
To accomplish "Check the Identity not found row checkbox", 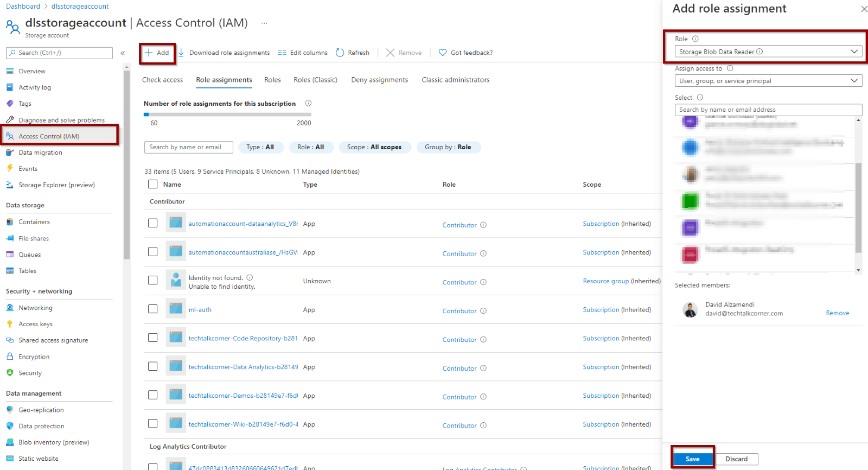I will 153,280.
